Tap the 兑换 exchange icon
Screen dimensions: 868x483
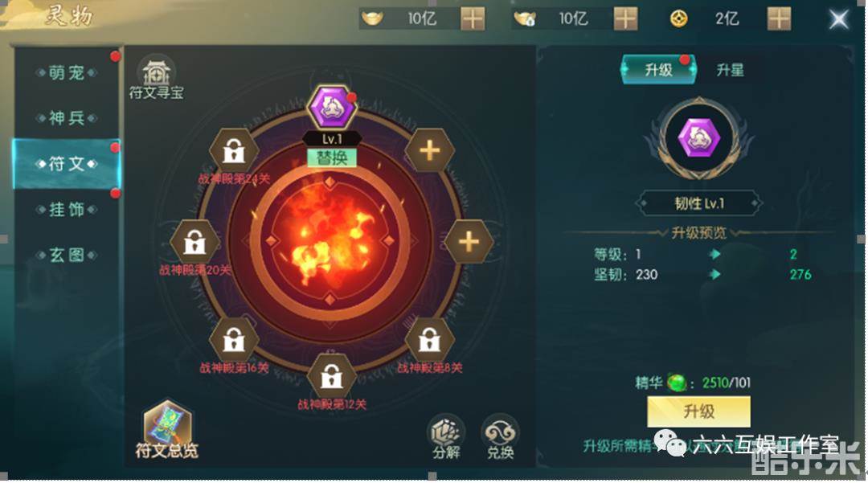point(500,437)
